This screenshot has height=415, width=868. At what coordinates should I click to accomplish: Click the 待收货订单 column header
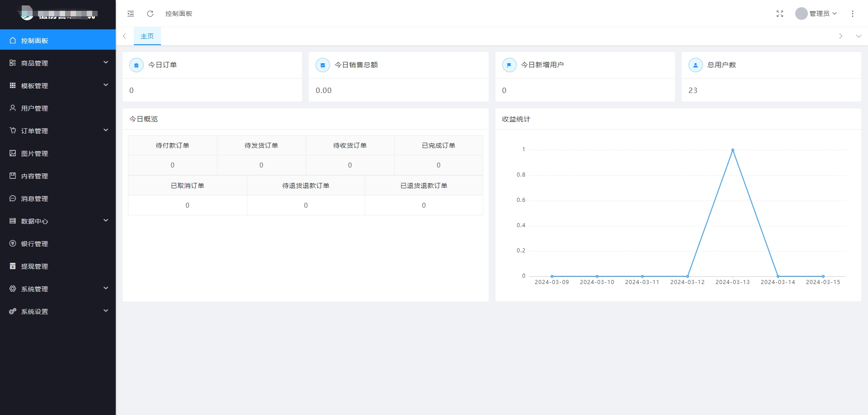(350, 145)
